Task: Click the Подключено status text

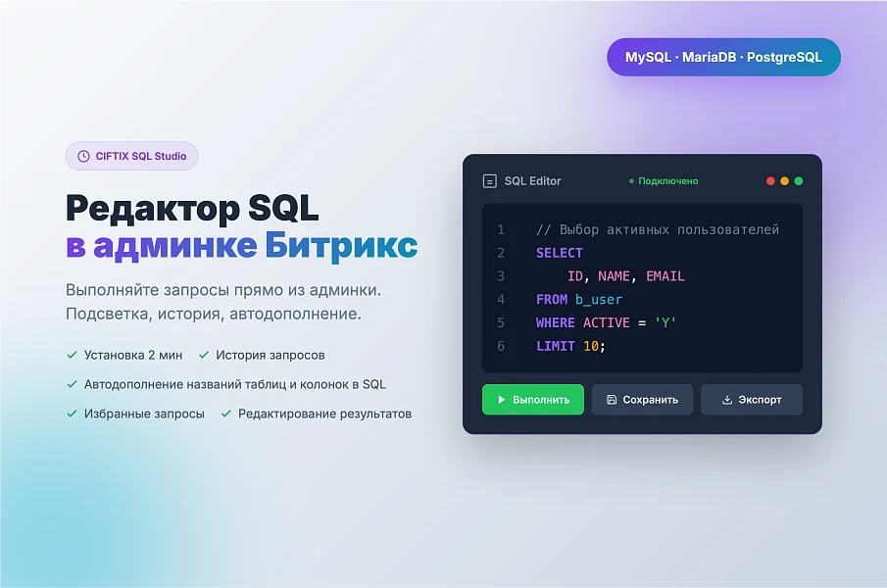Action: (x=668, y=181)
